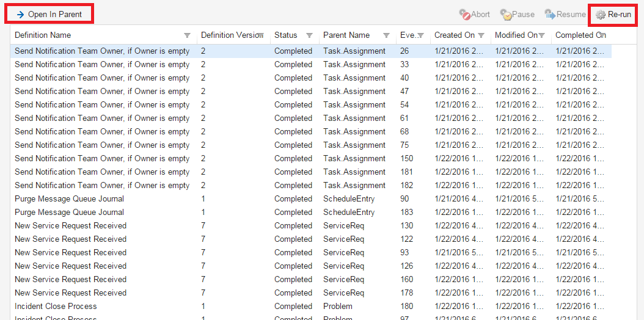The height and width of the screenshot is (320, 644).
Task: Click the Resume workflow icon
Action: point(550,15)
